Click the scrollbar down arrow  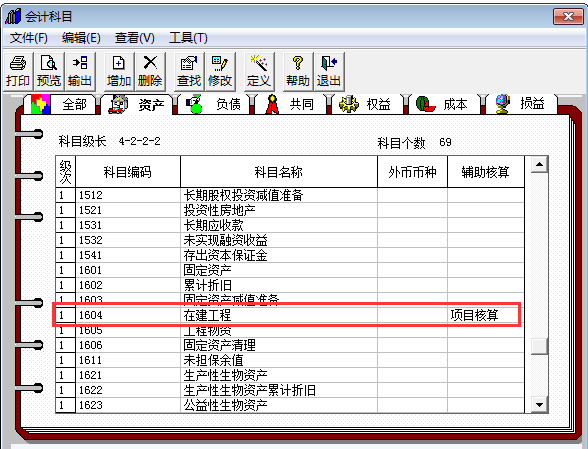[x=539, y=405]
